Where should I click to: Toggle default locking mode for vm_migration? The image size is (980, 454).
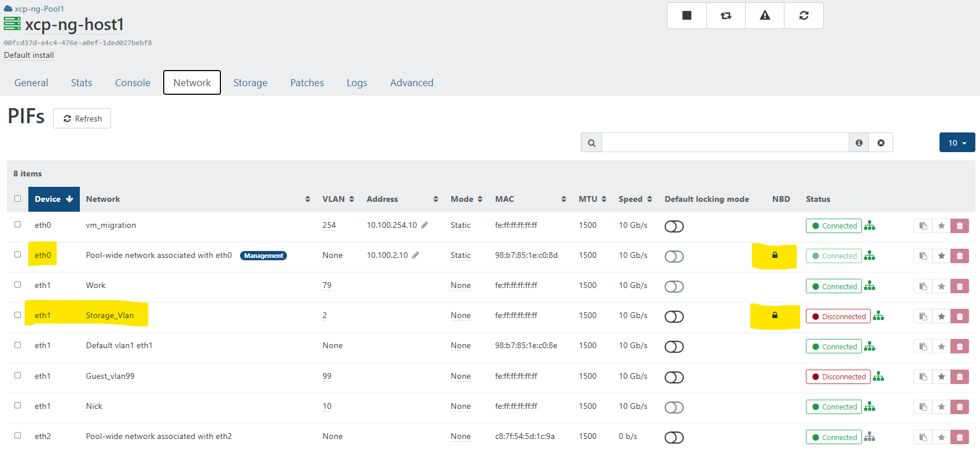(x=674, y=226)
